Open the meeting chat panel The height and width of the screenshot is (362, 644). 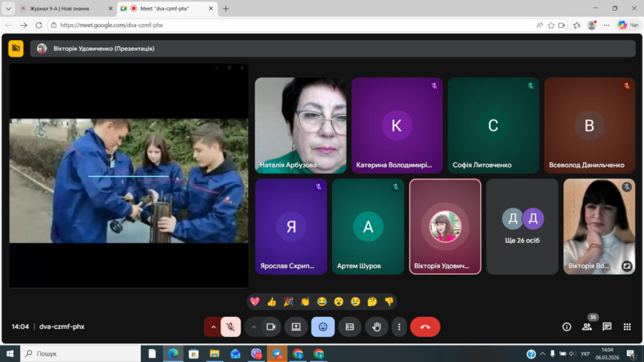pos(607,327)
